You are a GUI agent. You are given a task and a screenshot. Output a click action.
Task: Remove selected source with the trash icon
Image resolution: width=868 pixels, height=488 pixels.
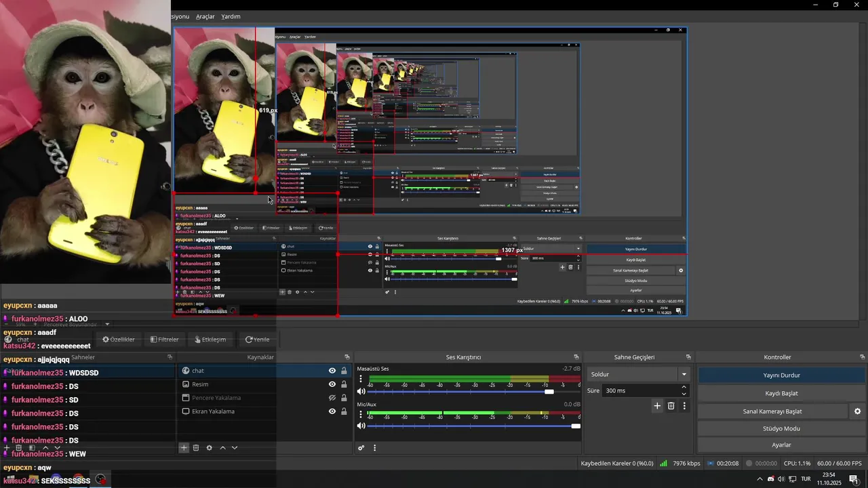point(196,448)
